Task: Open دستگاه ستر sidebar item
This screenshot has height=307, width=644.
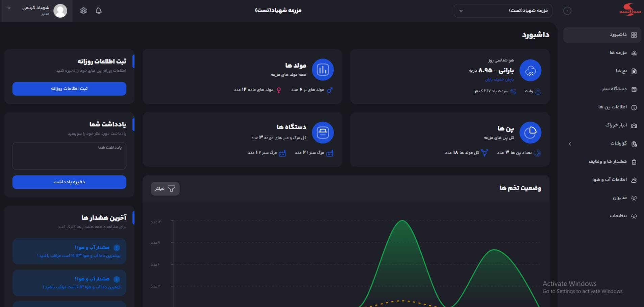Action: 602,89
